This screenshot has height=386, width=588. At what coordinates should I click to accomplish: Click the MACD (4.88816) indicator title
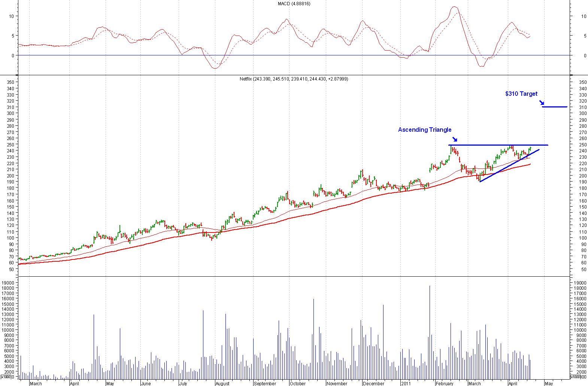(x=294, y=4)
